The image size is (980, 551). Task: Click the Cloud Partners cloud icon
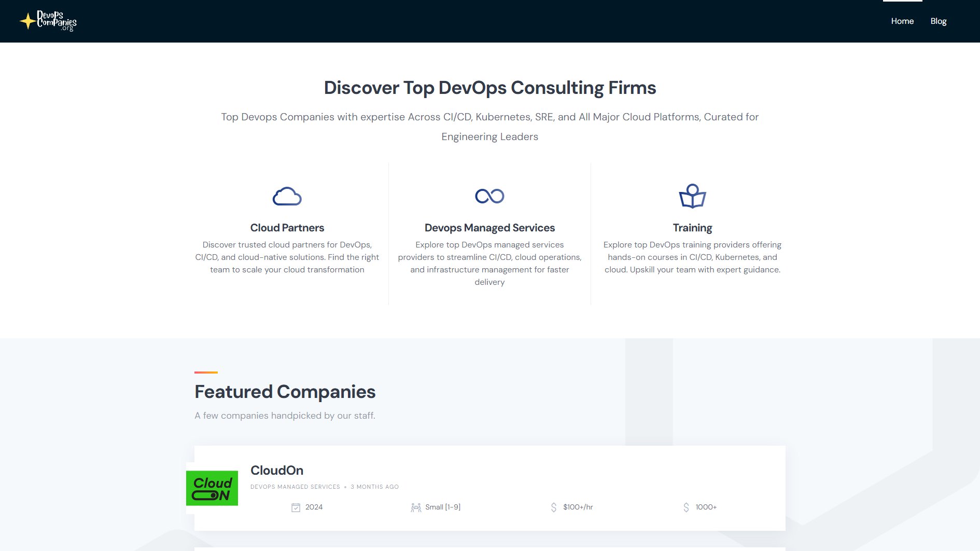(x=287, y=197)
